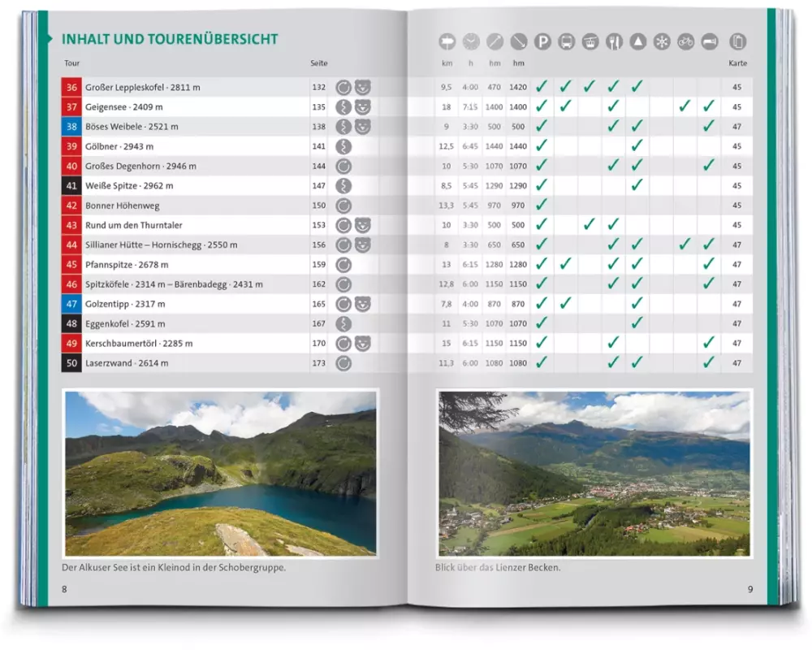Click bicycle checkmark in Geigensee row
Screen dimensions: 812x650
(x=685, y=106)
